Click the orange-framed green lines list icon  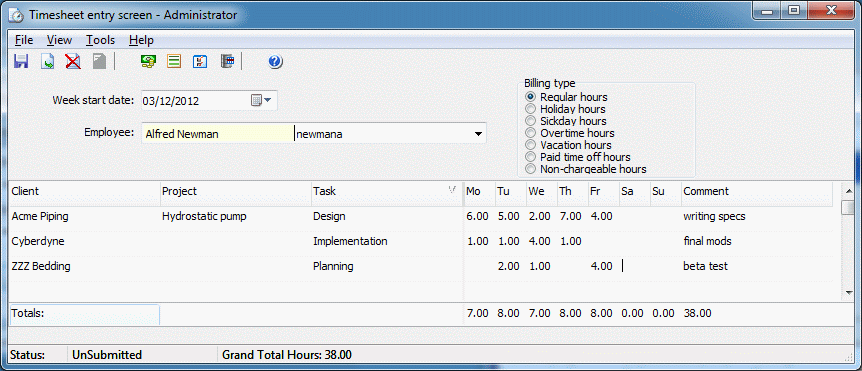coord(174,61)
